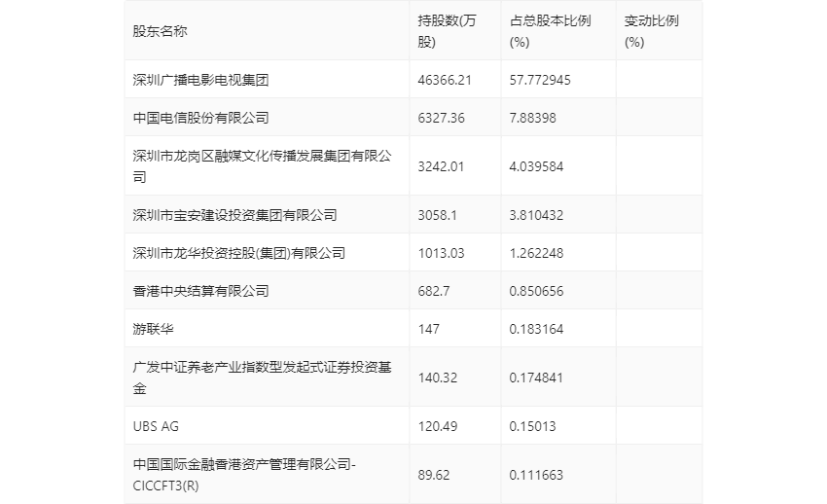Click the value 3058.1
Image resolution: width=827 pixels, height=504 pixels.
437,215
